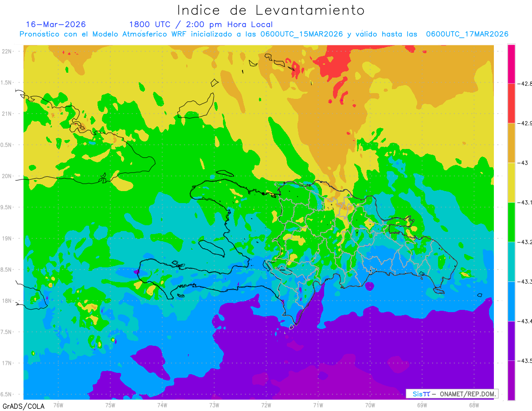Select the orange legend color band
This screenshot has height=411, width=532.
coord(511,143)
